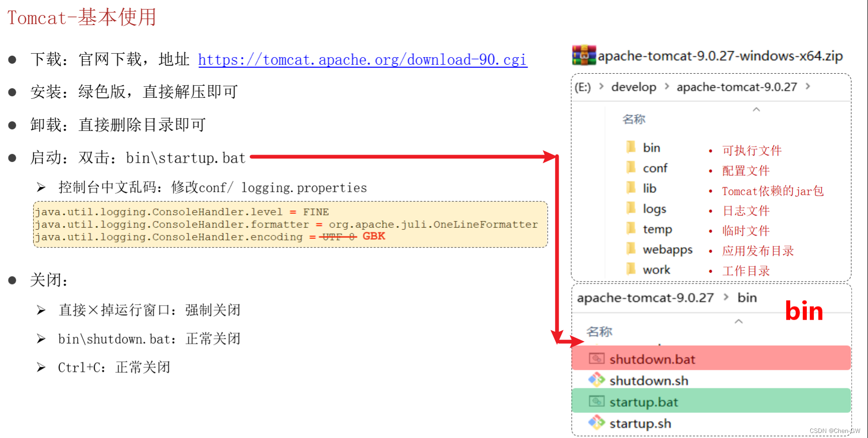This screenshot has width=868, height=438.
Task: Click develop in the breadcrumb path
Action: pos(634,87)
